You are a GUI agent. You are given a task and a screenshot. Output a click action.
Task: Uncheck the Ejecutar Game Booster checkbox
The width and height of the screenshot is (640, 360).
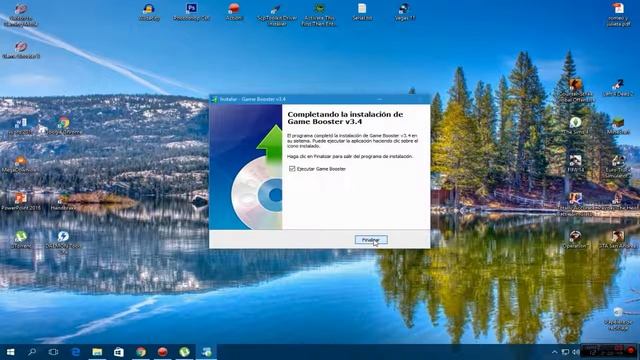292,169
